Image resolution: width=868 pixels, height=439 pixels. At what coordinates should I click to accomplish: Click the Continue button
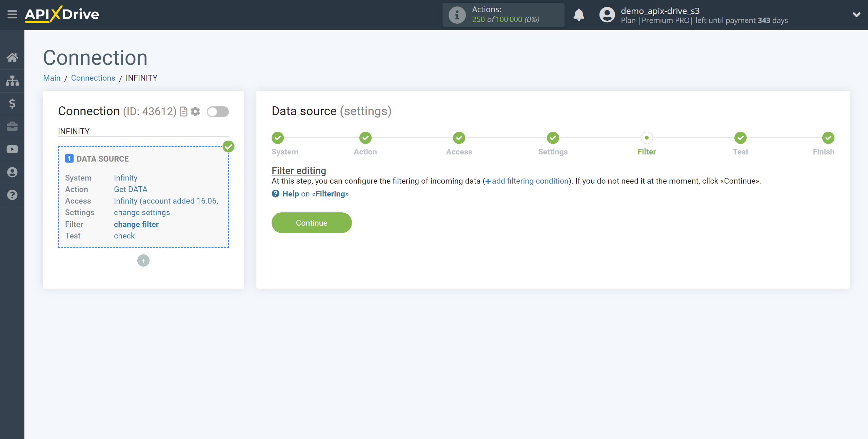tap(312, 222)
